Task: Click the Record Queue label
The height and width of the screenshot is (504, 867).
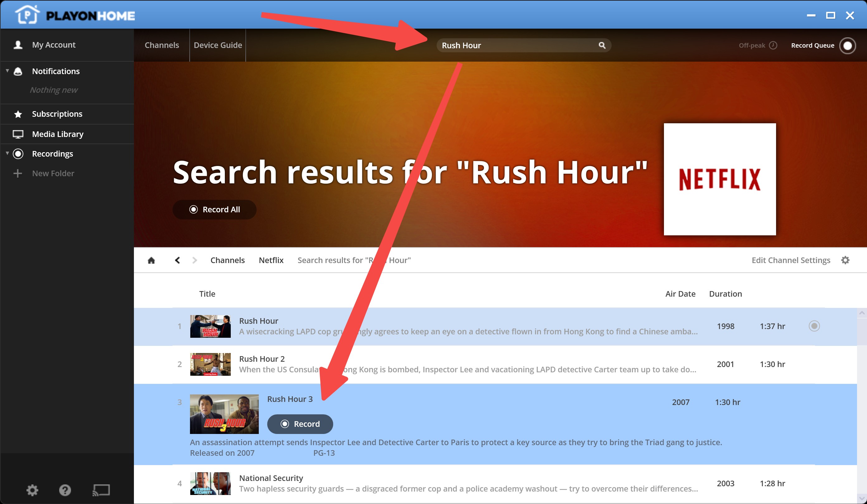Action: click(x=812, y=45)
